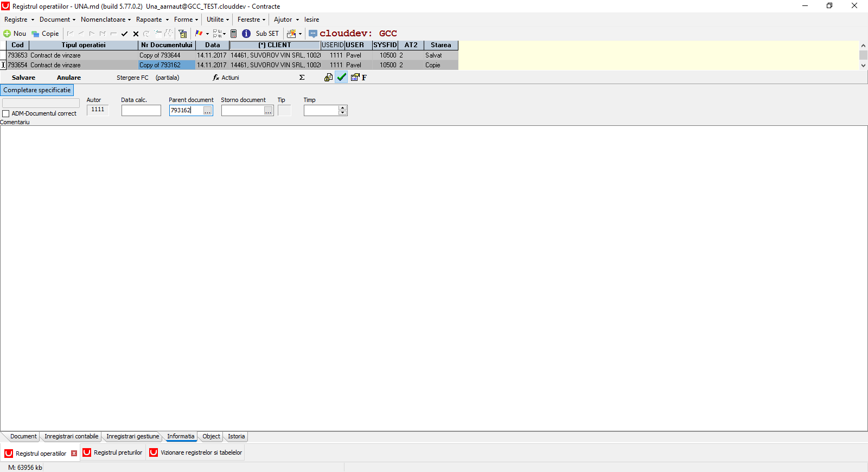Switch to Registrul preturilor window
Viewport: 868px width, 472px height.
pos(113,452)
